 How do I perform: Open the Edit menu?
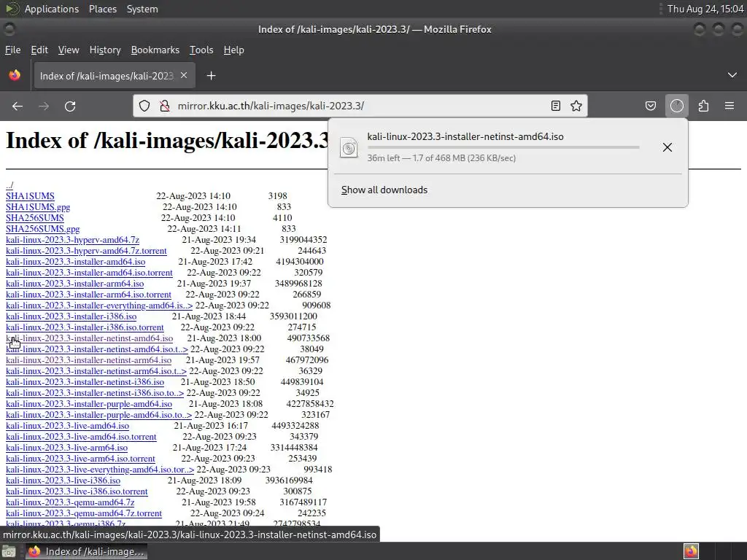click(39, 50)
